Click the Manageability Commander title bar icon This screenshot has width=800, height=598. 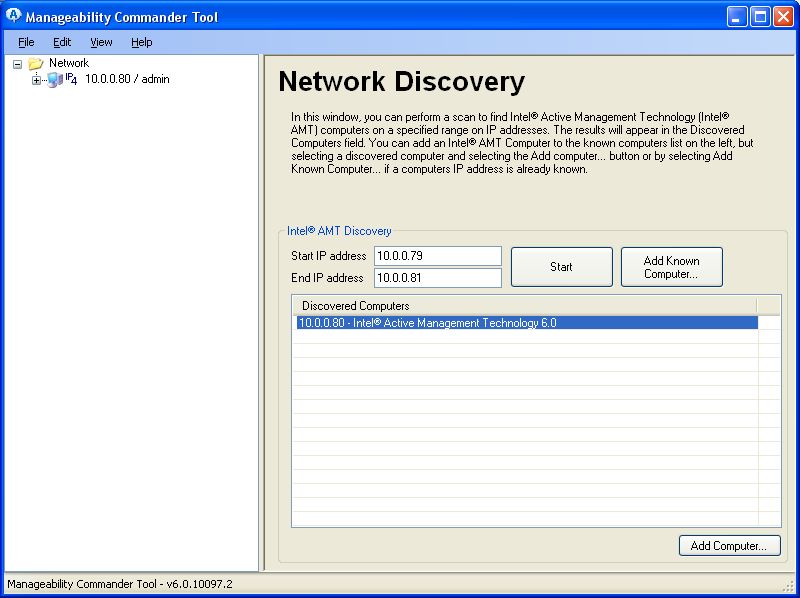click(14, 16)
